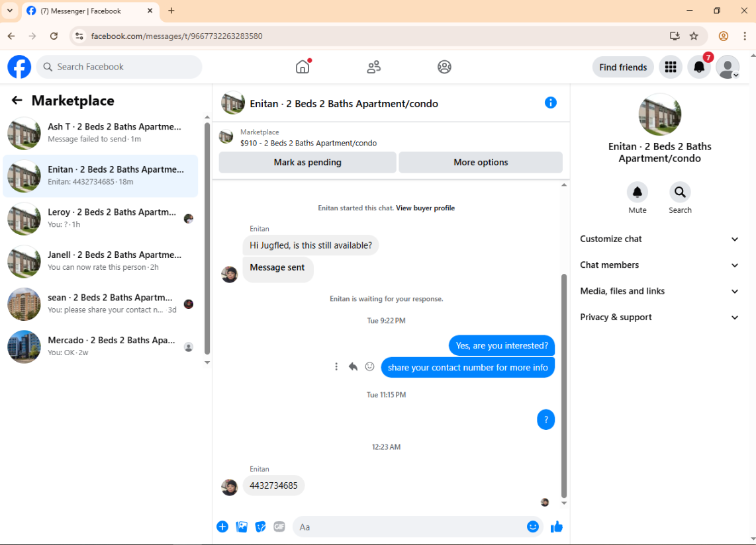Expand Customize chat section
This screenshot has width=756, height=545.
pyautogui.click(x=659, y=239)
